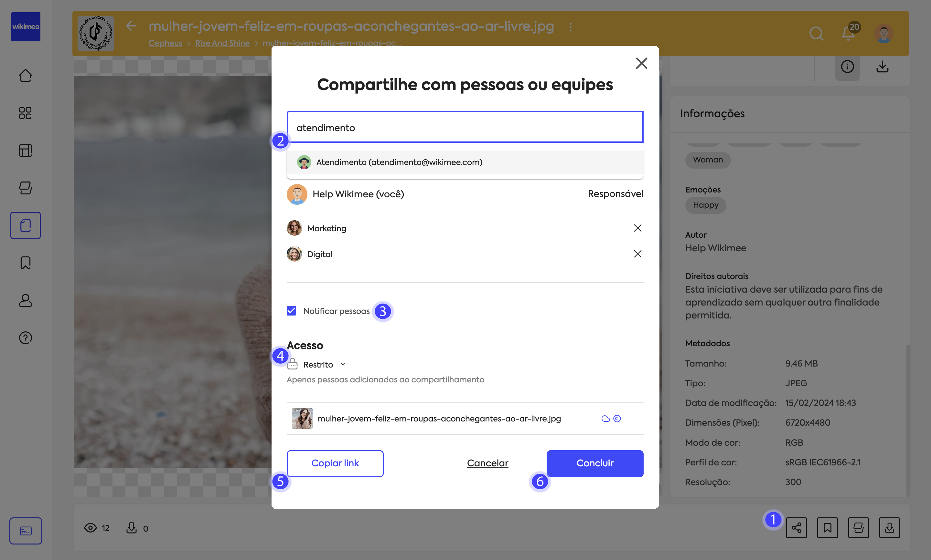The width and height of the screenshot is (931, 560).
Task: Open the three-dot menu beside file name
Action: (x=570, y=27)
